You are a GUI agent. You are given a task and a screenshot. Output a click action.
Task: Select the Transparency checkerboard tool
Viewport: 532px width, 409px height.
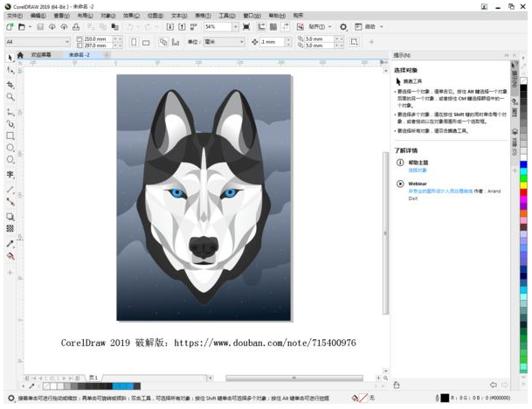[x=10, y=228]
